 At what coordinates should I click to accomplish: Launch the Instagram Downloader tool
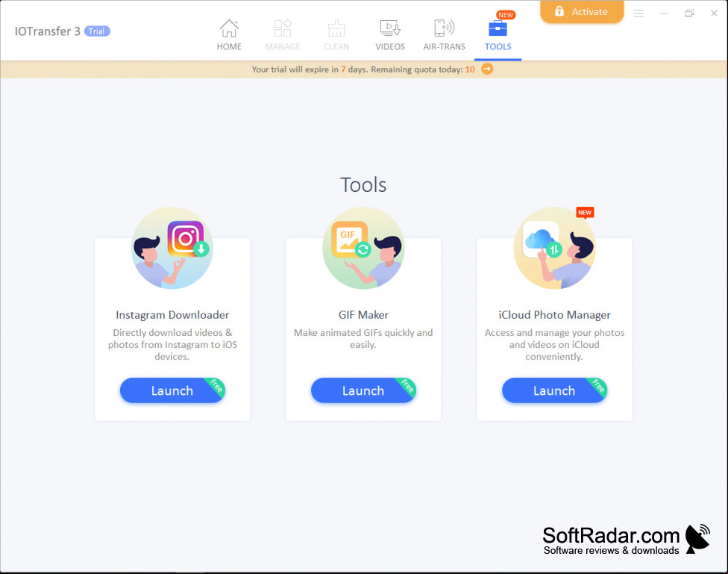tap(172, 390)
